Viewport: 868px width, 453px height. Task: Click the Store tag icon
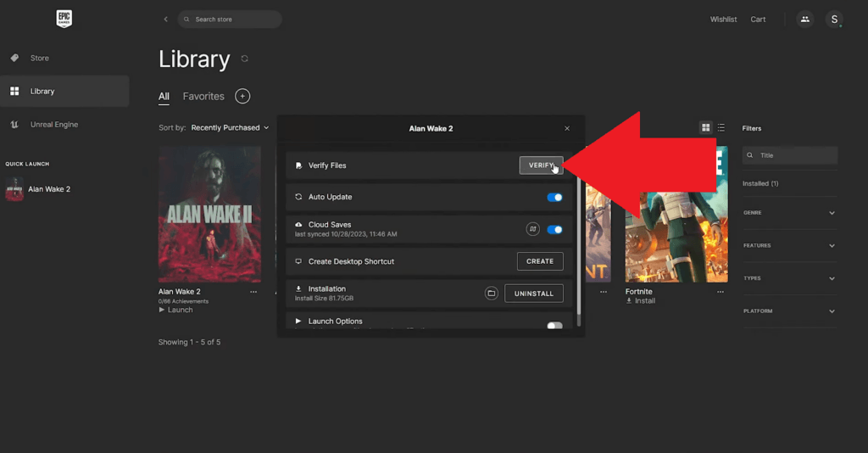14,59
